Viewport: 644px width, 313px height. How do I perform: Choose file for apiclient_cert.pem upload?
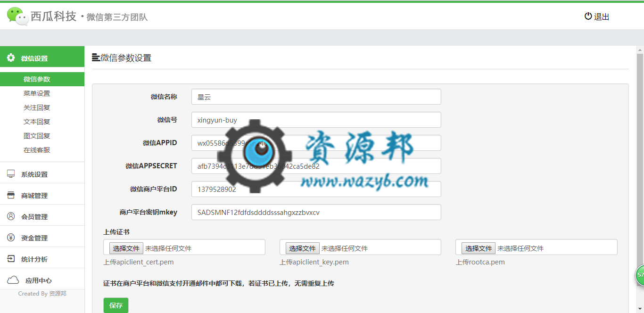pyautogui.click(x=126, y=248)
